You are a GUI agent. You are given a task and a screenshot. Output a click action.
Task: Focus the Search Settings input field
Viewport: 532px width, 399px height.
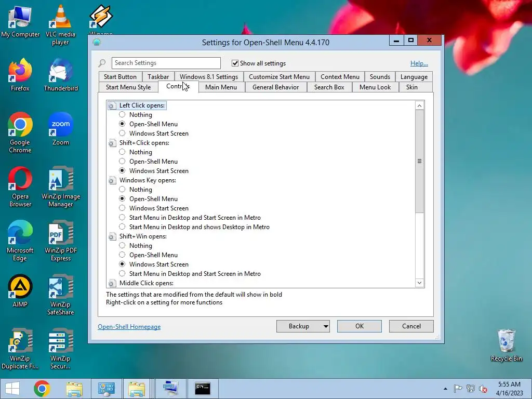pyautogui.click(x=166, y=63)
